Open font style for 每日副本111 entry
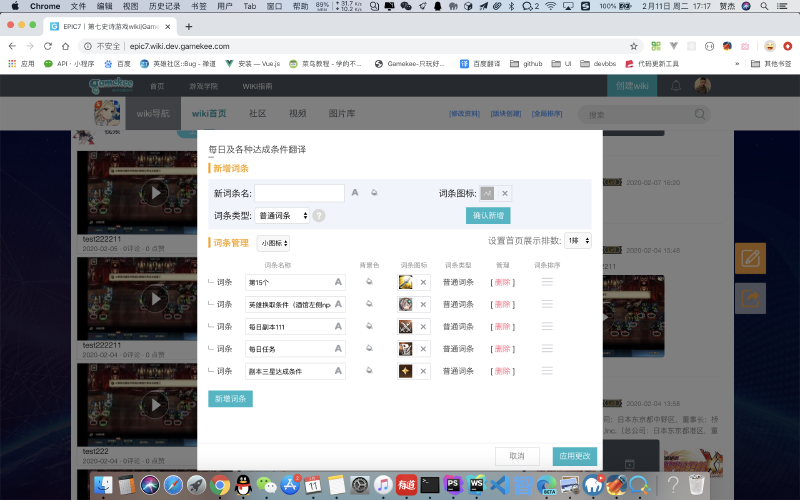Image resolution: width=800 pixels, height=500 pixels. pos(338,327)
